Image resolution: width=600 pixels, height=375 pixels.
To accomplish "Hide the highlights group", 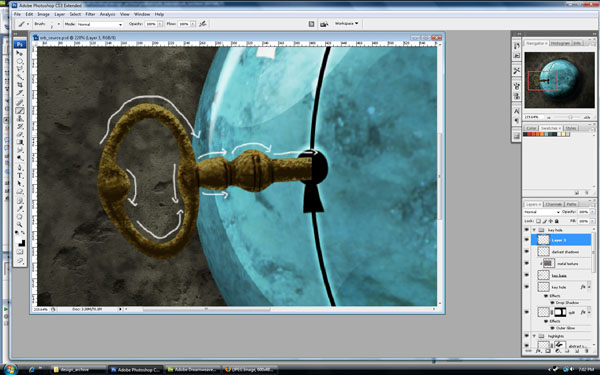I will tap(527, 336).
